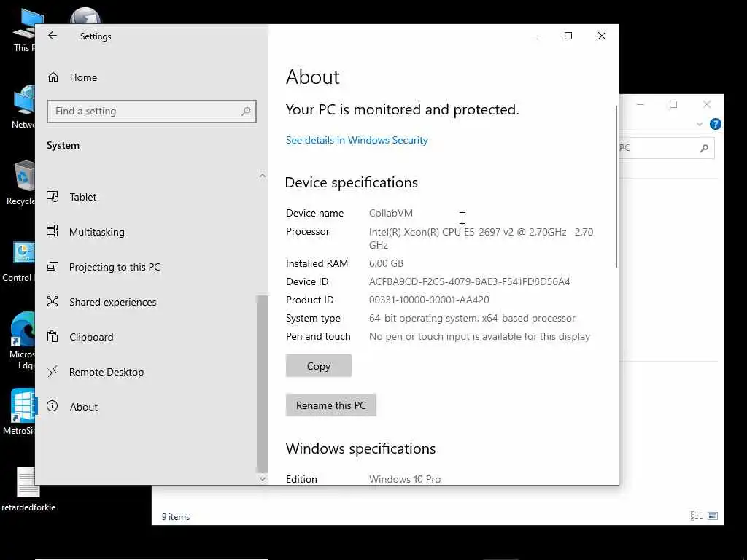Click the Projecting to this PC icon
747x560 pixels.
pos(53,266)
